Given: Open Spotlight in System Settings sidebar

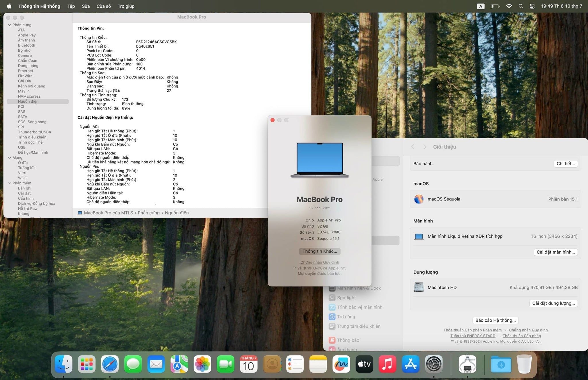Looking at the screenshot, I should [x=342, y=298].
